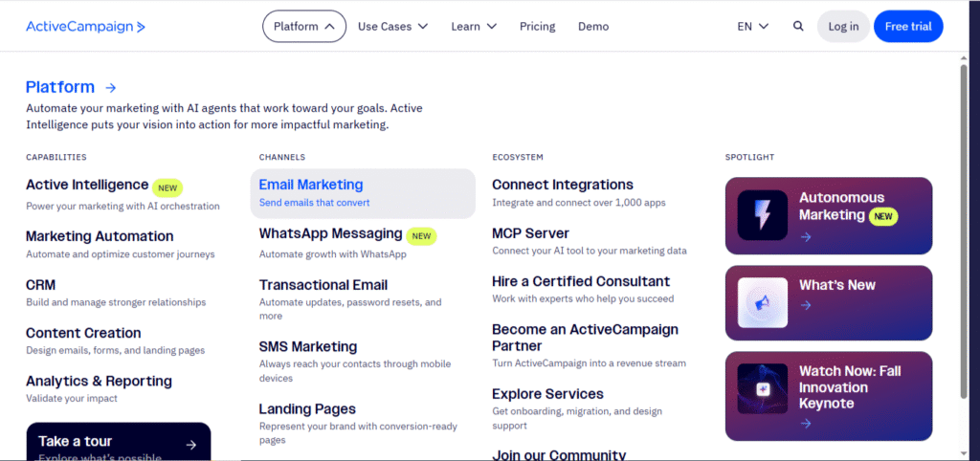Go to Analytics & Reporting
Screen dimensions: 980x461
(x=99, y=381)
